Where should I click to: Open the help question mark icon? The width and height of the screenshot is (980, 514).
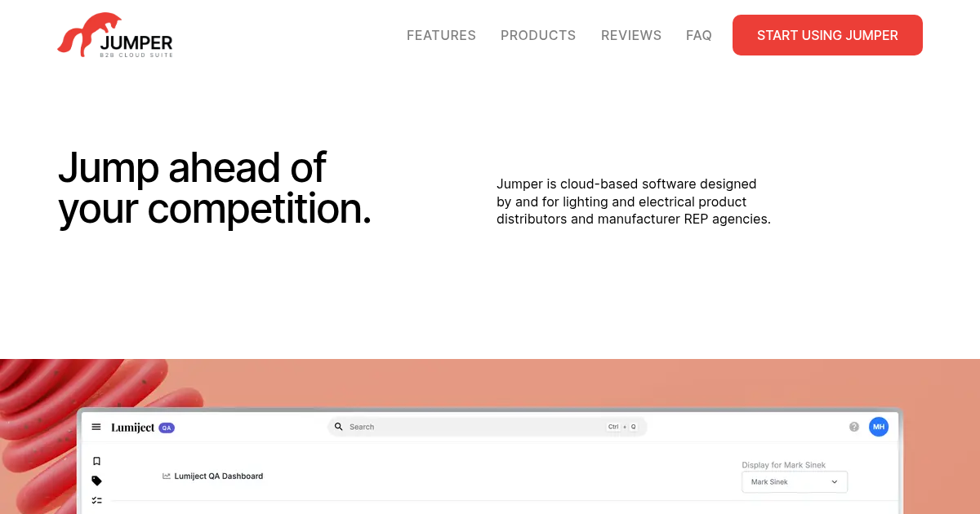click(854, 427)
